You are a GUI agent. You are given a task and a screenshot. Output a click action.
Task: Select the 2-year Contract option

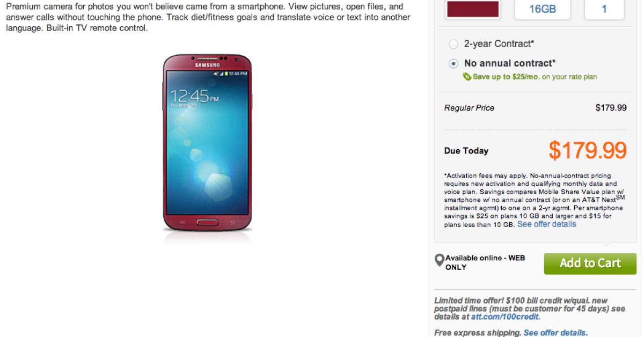click(x=453, y=44)
